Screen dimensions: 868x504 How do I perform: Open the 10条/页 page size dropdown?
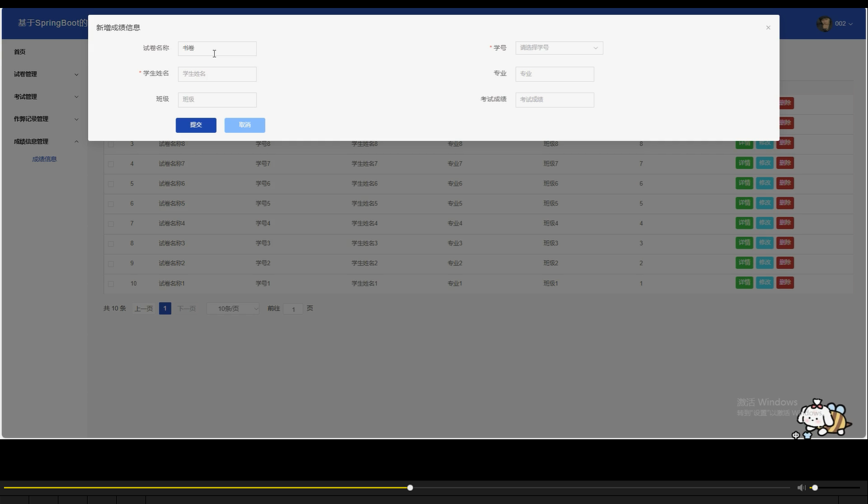[233, 309]
